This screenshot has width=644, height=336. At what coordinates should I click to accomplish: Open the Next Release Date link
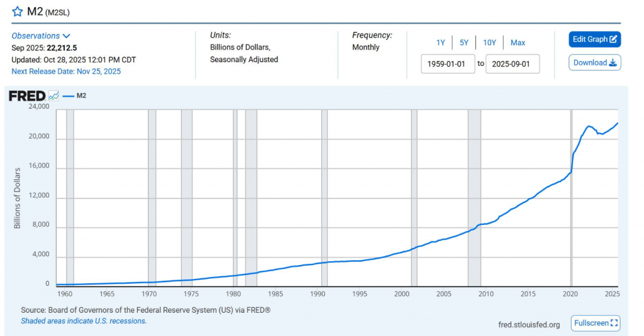pos(66,71)
